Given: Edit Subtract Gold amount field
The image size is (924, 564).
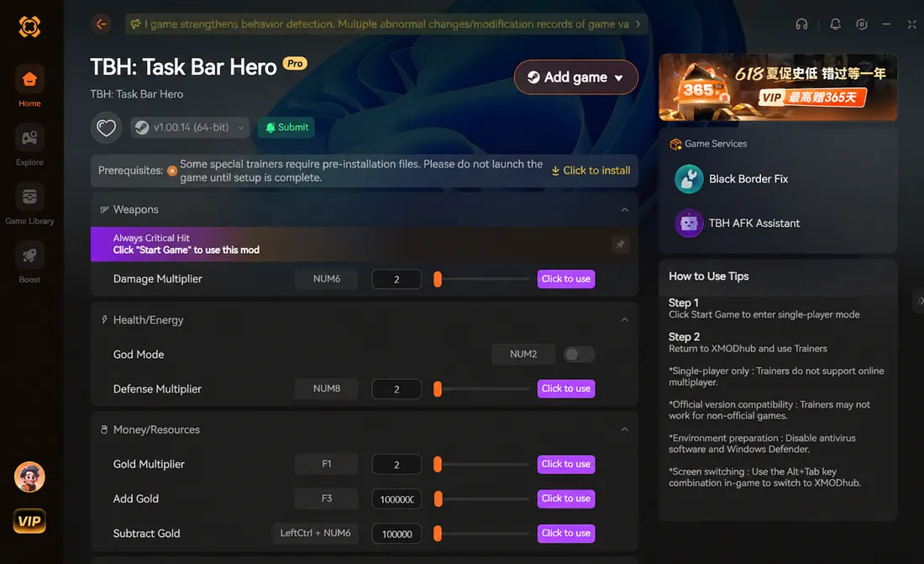Looking at the screenshot, I should tap(396, 534).
